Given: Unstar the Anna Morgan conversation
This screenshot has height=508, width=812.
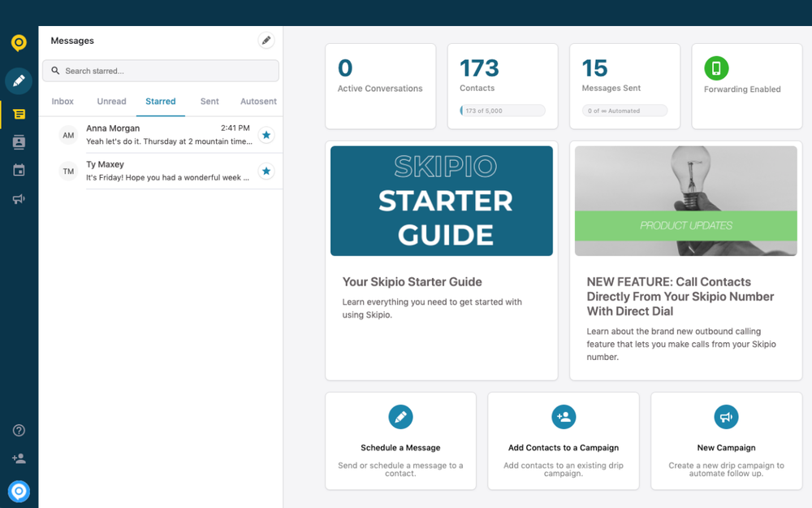Looking at the screenshot, I should (266, 135).
